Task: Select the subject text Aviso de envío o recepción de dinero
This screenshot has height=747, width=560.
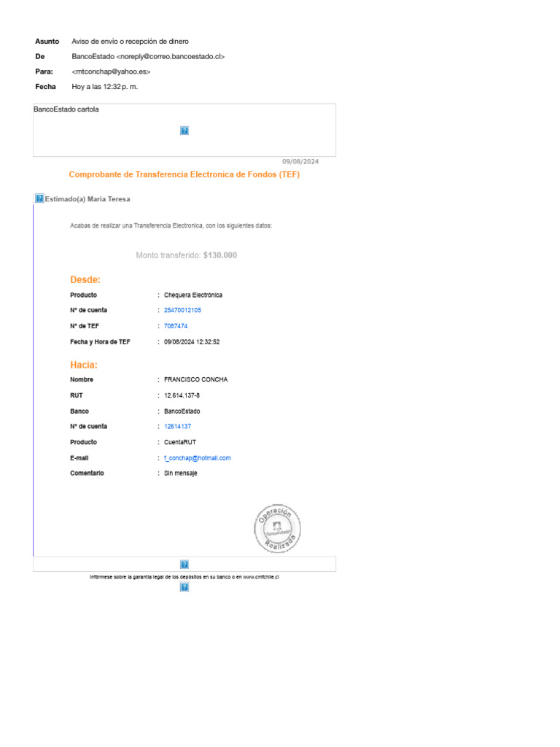Action: point(130,42)
